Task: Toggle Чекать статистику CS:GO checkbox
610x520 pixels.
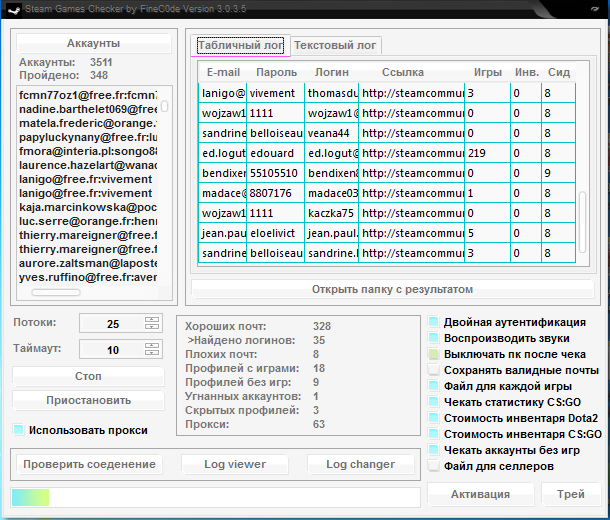Action: tap(433, 402)
